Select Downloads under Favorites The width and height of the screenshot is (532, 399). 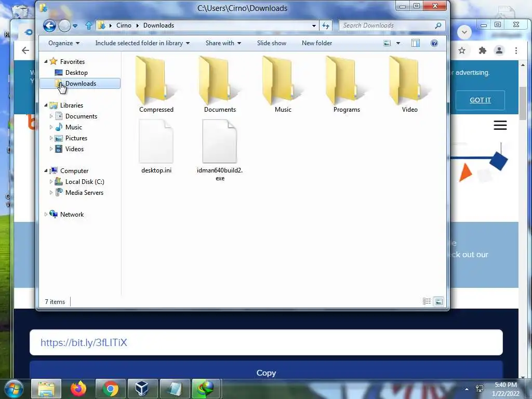click(x=80, y=84)
